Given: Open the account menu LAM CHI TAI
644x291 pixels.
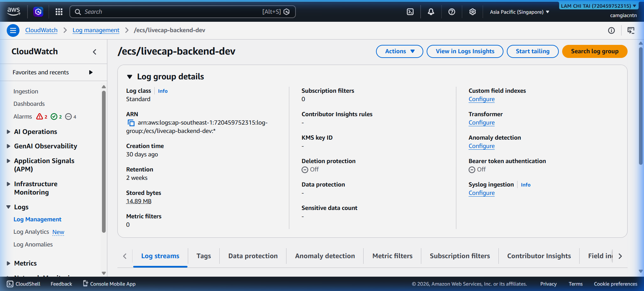Looking at the screenshot, I should pyautogui.click(x=598, y=6).
